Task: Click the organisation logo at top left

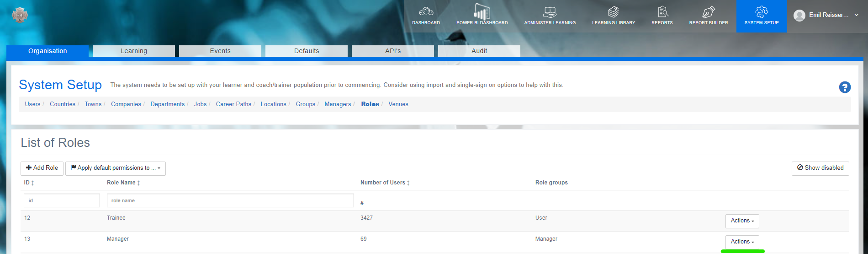Action: tap(20, 15)
